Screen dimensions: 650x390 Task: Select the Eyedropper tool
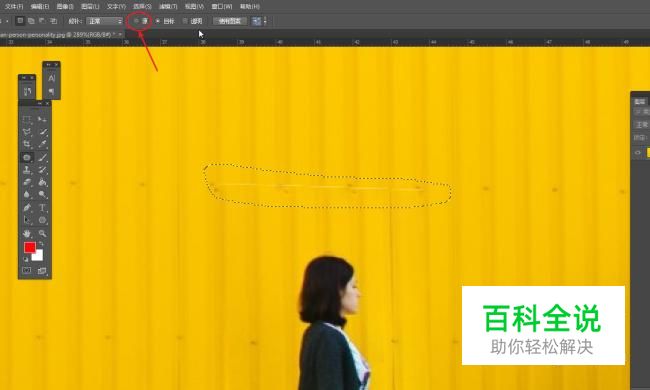[42, 144]
